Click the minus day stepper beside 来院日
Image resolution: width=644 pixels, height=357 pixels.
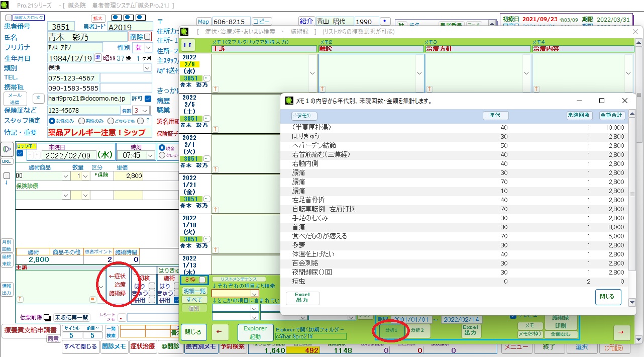[30, 154]
